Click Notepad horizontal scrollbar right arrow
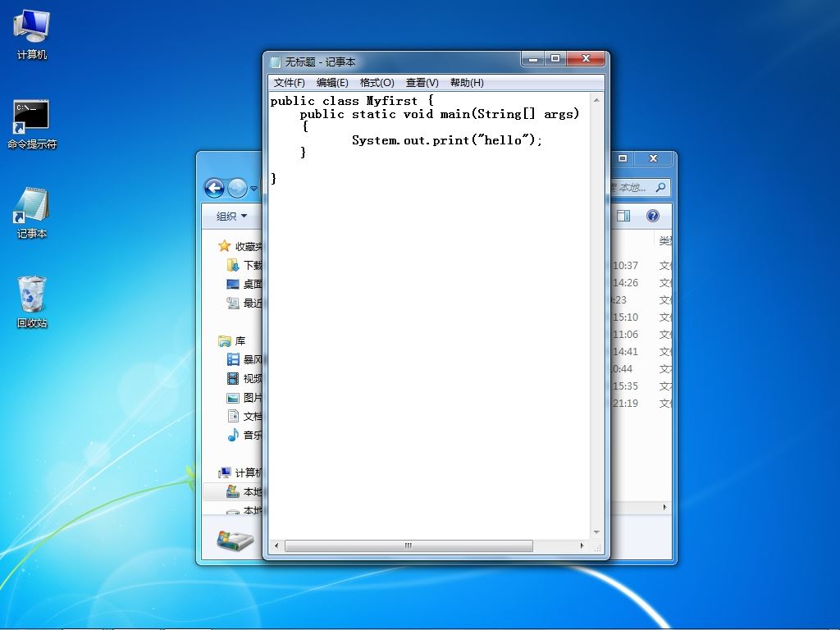 pyautogui.click(x=582, y=546)
